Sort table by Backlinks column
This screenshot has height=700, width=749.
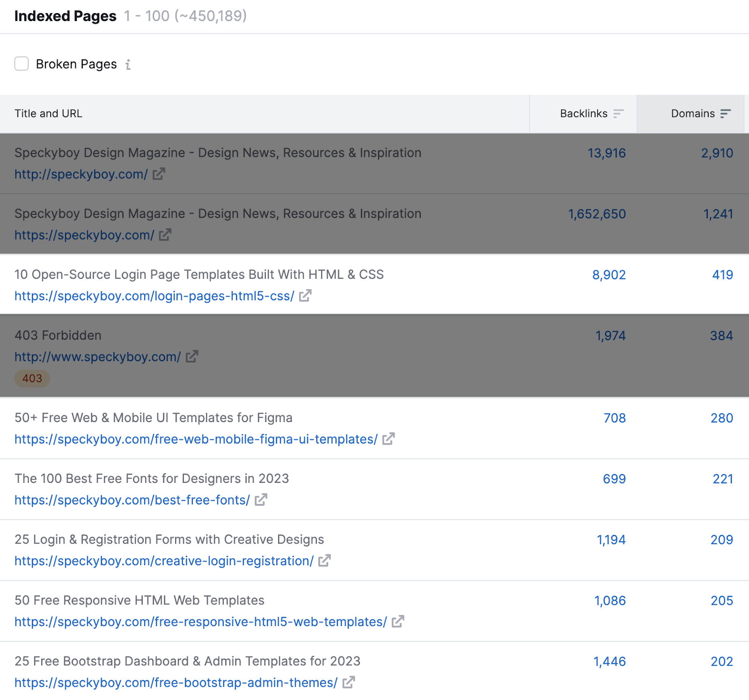coord(583,114)
